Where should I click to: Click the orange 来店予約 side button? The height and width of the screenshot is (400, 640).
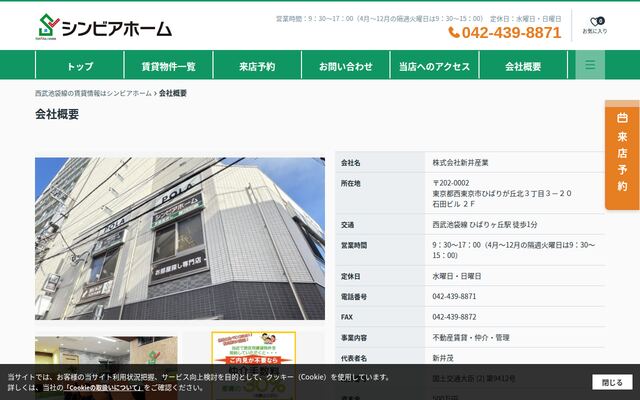coord(622,155)
